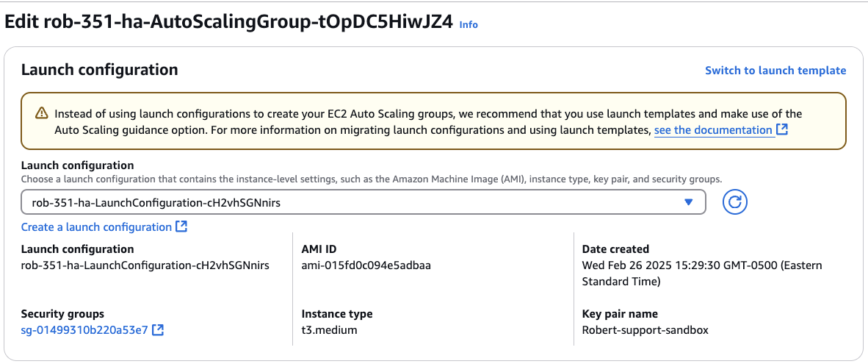The width and height of the screenshot is (868, 364).
Task: Click the refresh launch configurations icon
Action: (x=734, y=202)
